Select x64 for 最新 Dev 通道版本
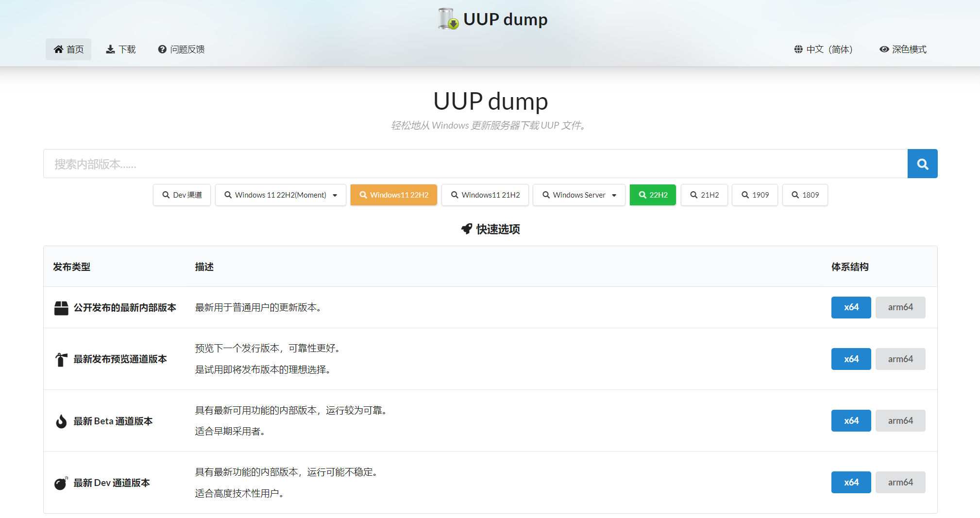Image resolution: width=980 pixels, height=518 pixels. [x=851, y=482]
